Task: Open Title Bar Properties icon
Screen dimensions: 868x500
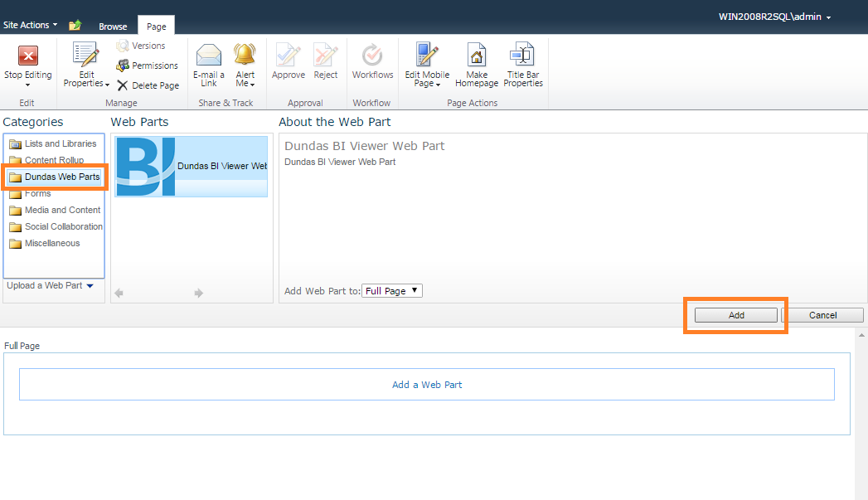Action: coord(522,55)
